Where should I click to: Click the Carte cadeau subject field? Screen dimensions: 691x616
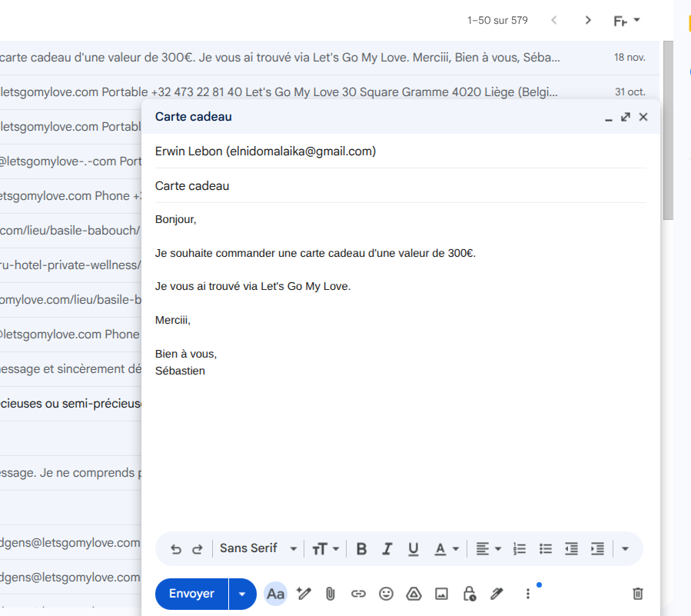[400, 186]
